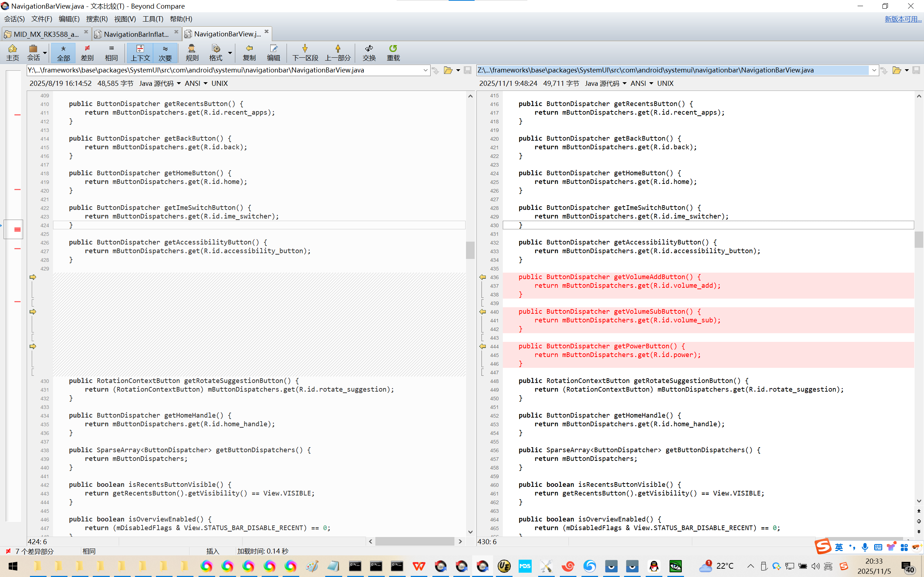
Task: Toggle the Show All (全部) filter
Action: click(x=64, y=52)
